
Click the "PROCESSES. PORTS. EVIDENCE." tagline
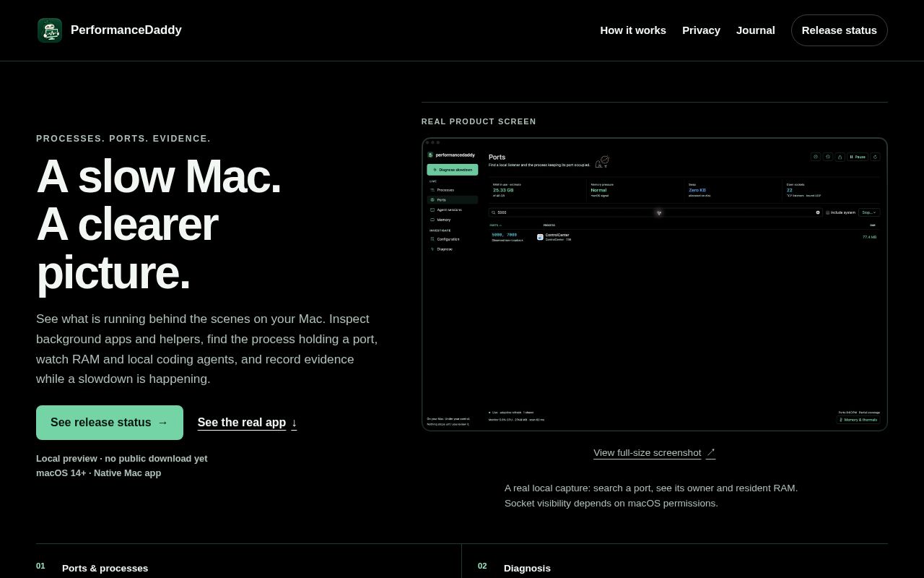(123, 139)
